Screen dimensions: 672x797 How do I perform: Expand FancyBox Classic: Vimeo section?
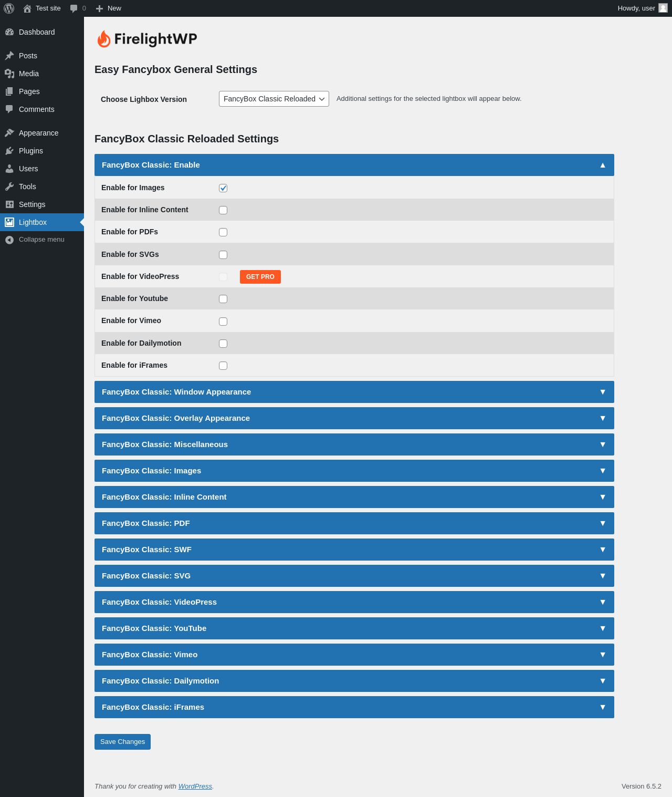click(354, 655)
